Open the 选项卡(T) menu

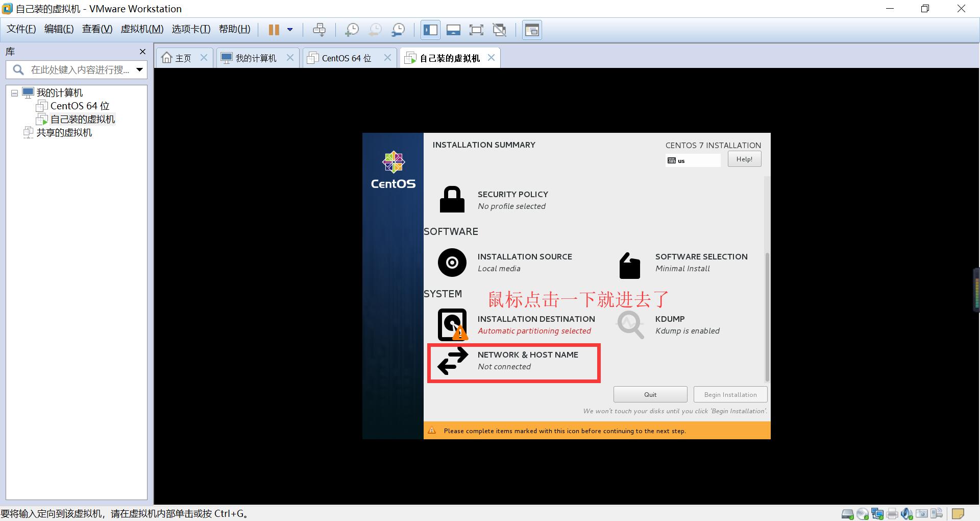191,29
